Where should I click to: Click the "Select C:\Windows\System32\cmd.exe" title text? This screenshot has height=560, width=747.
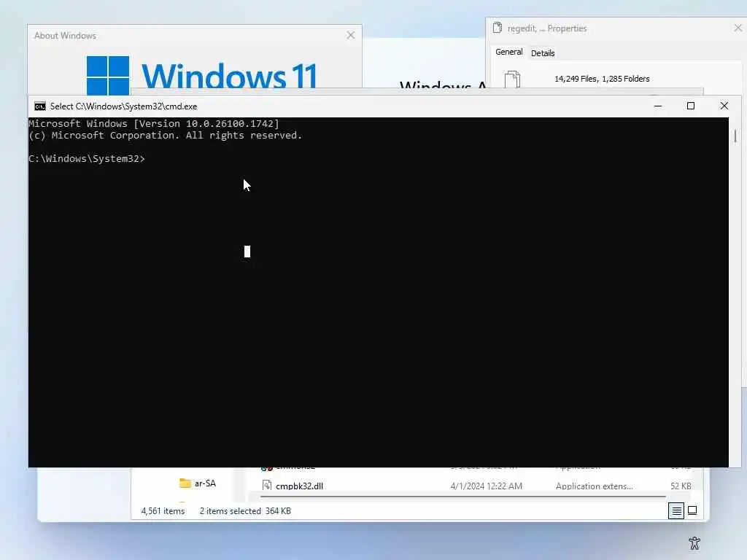pos(123,106)
